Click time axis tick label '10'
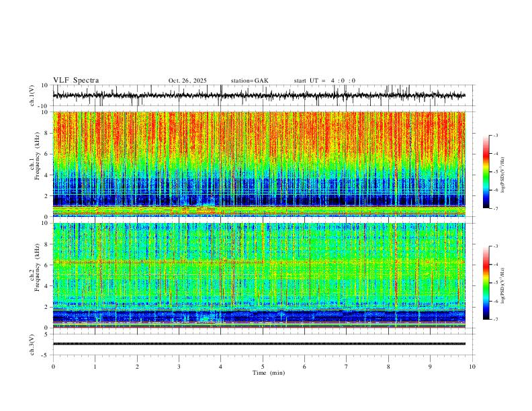 point(472,367)
